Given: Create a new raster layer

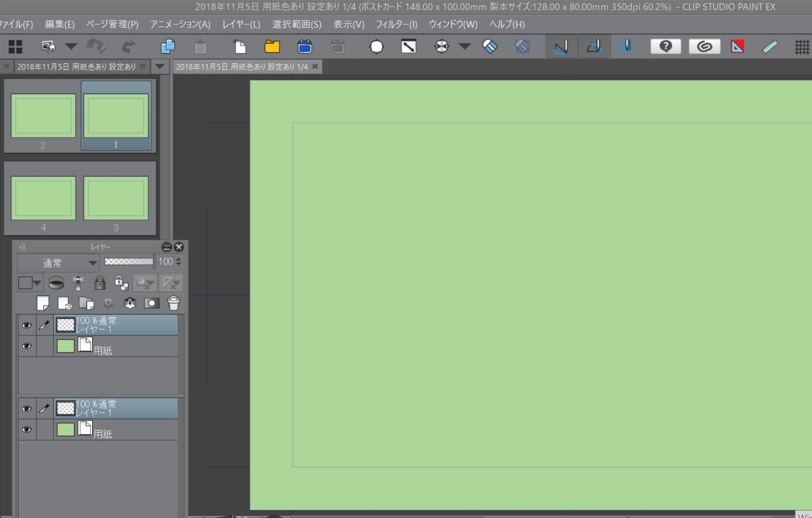Looking at the screenshot, I should coord(43,303).
